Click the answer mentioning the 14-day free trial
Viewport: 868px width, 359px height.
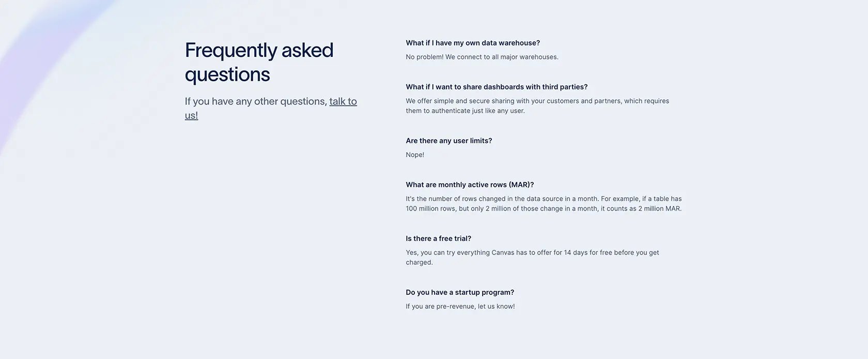coord(532,257)
